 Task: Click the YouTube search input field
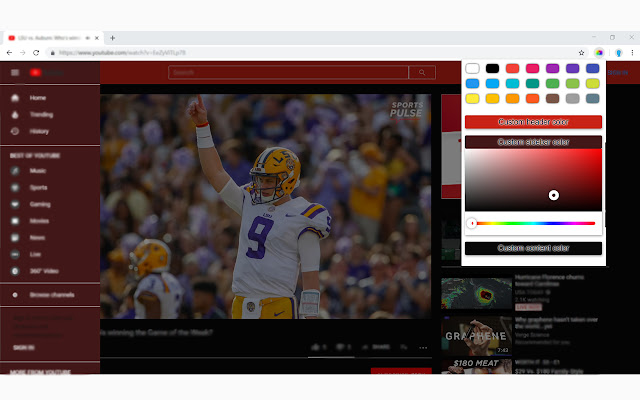pyautogui.click(x=288, y=72)
